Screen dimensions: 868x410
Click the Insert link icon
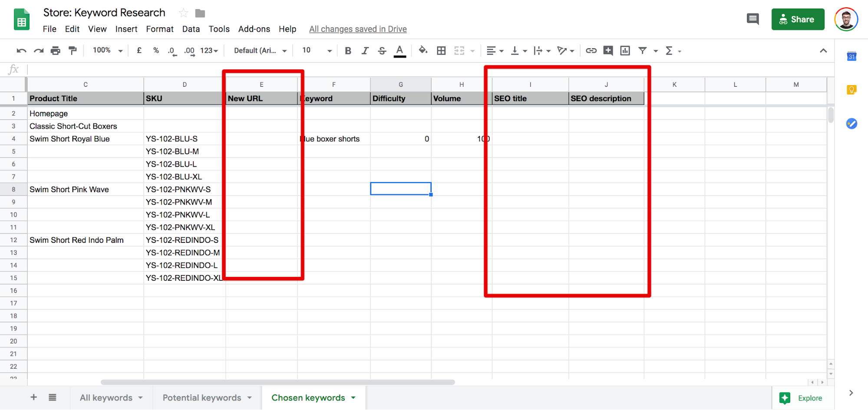pyautogui.click(x=591, y=51)
